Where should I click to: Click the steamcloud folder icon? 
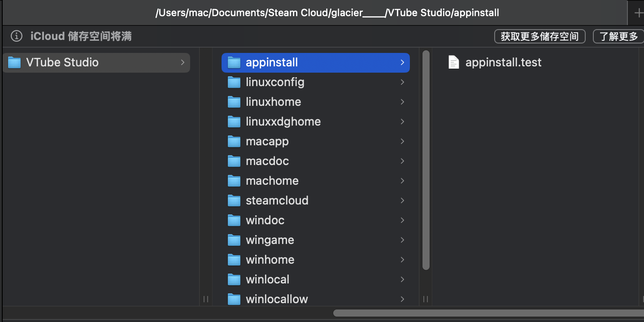[234, 200]
